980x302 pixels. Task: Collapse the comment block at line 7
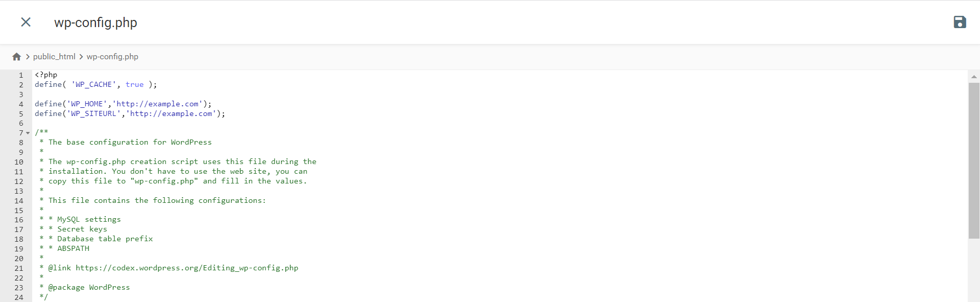28,133
